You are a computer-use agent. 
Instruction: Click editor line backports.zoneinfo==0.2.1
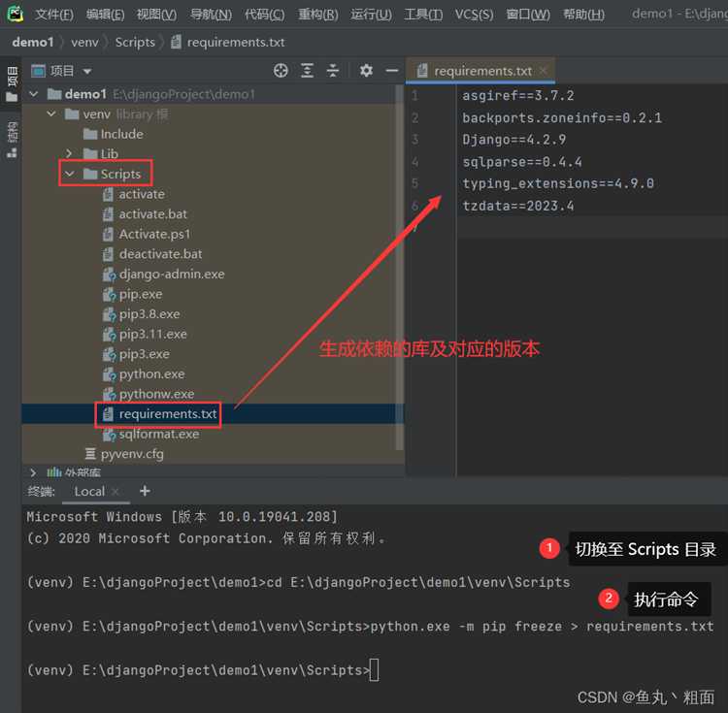pyautogui.click(x=562, y=117)
